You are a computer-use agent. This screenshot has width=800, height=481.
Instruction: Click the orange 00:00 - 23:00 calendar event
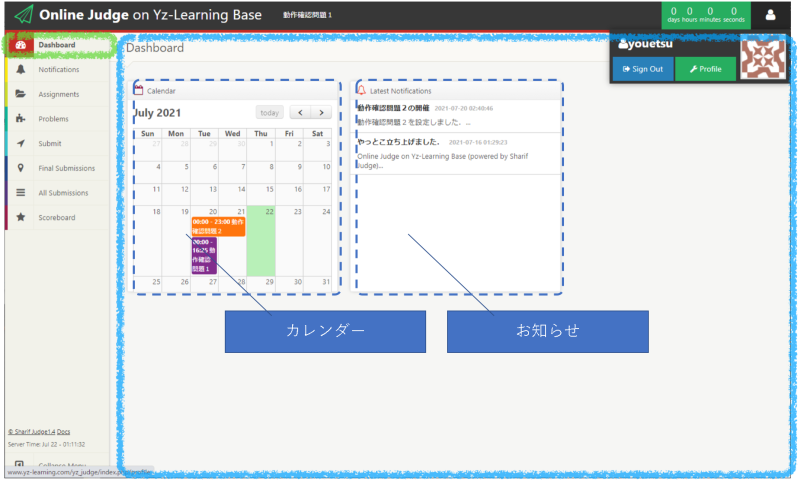click(218, 226)
